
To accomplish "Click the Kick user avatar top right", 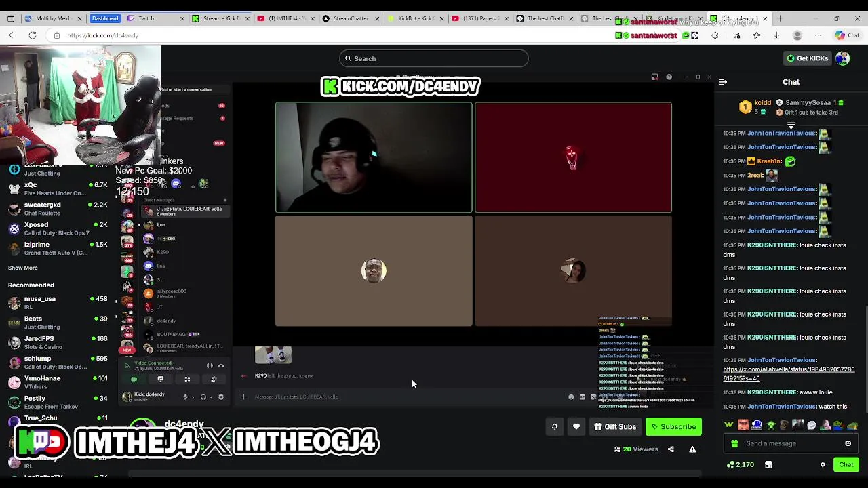I will pos(842,58).
